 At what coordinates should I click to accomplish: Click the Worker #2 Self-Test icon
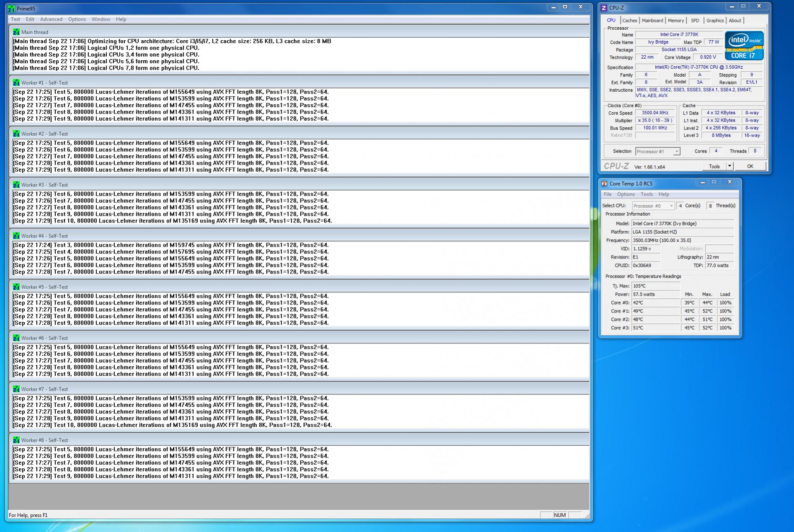16,134
